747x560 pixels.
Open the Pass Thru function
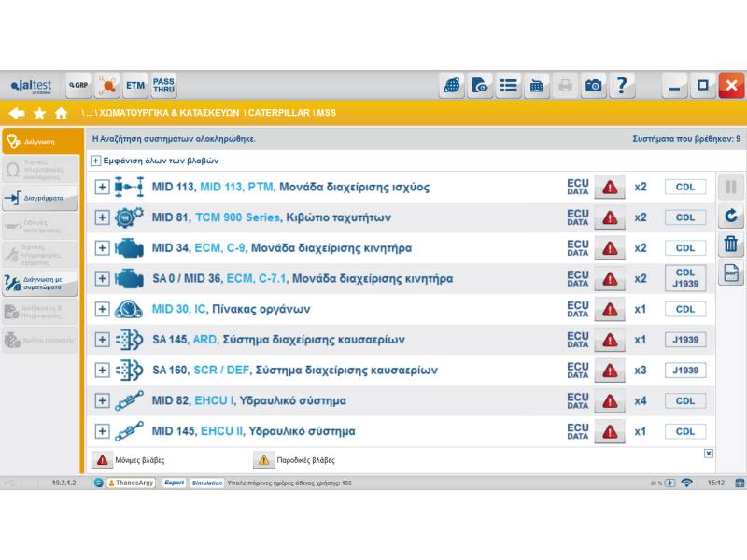coord(163,86)
